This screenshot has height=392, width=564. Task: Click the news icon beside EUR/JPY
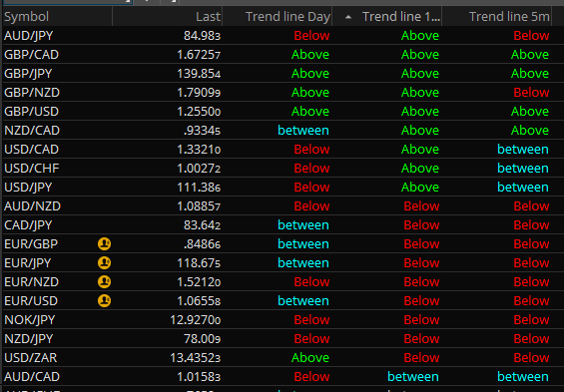[104, 263]
